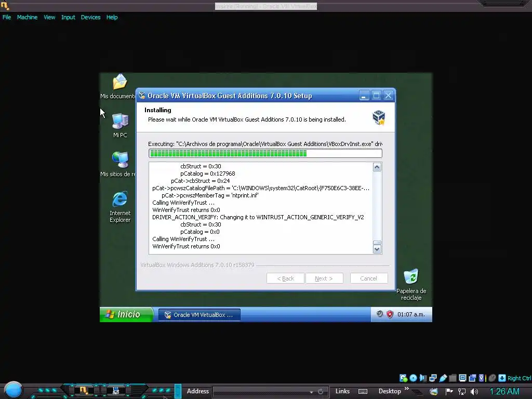Click the host network tray icon
Screen dimensions: 532x399
(462, 392)
